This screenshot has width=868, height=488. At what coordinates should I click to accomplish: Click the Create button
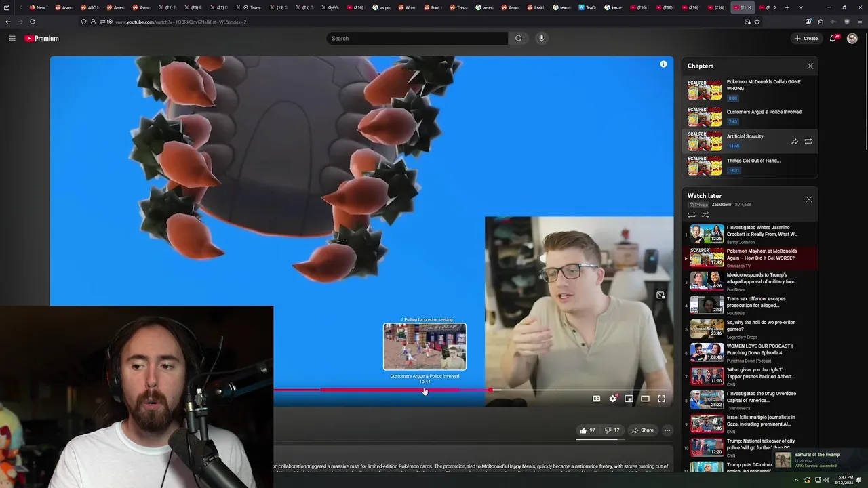click(806, 39)
